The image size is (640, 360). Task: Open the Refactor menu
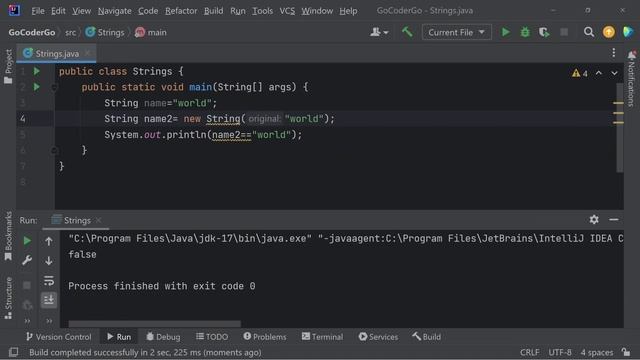[181, 11]
